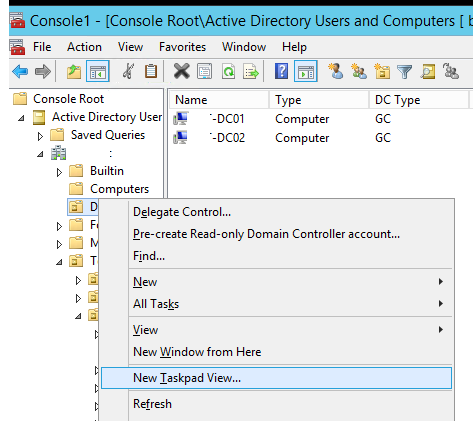Click the menu bar console toolbox icon
The height and width of the screenshot is (434, 476).
[17, 47]
